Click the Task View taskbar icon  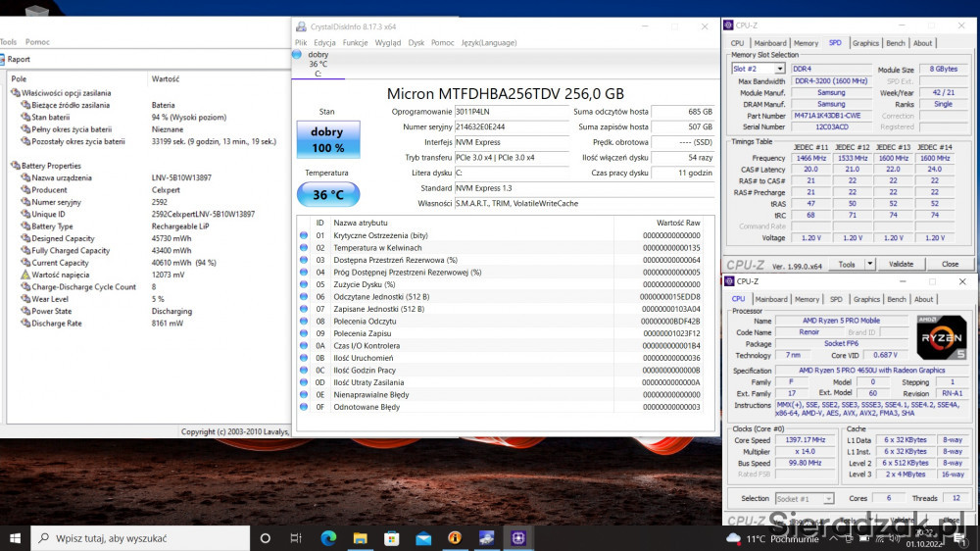pyautogui.click(x=296, y=538)
